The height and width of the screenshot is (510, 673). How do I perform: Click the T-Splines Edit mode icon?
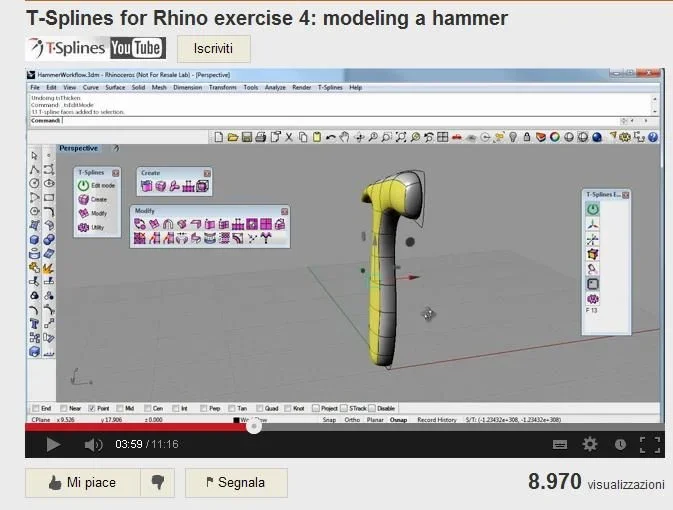click(84, 186)
